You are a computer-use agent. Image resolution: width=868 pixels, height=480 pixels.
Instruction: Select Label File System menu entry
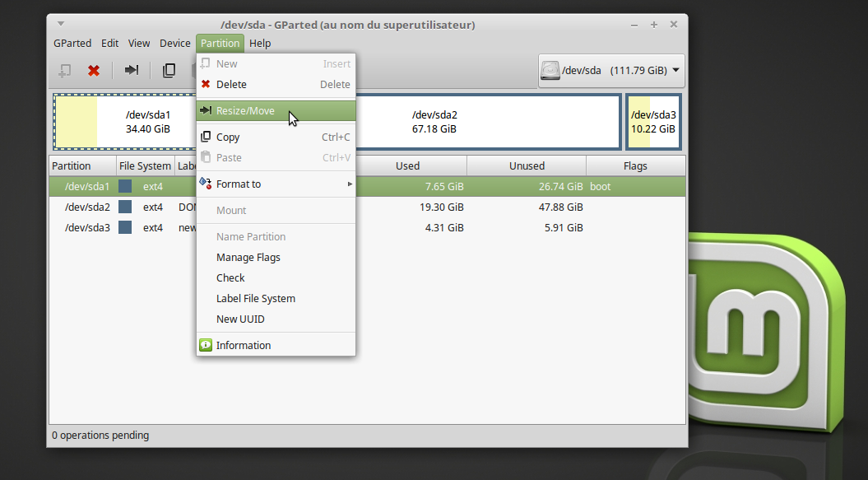point(255,298)
